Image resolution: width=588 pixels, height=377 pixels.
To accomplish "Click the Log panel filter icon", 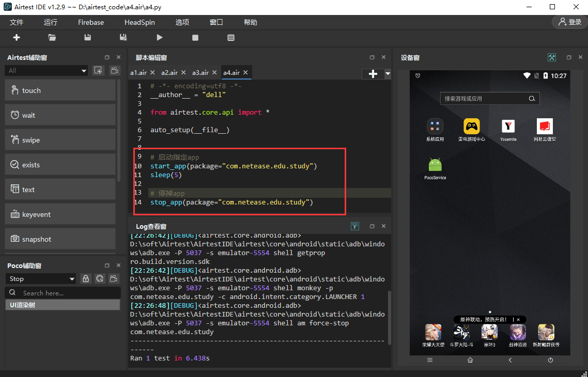I will pyautogui.click(x=355, y=226).
